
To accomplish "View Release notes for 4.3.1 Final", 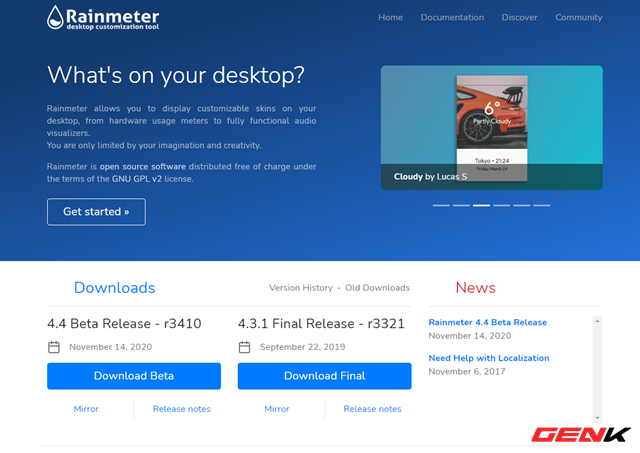I will point(372,409).
